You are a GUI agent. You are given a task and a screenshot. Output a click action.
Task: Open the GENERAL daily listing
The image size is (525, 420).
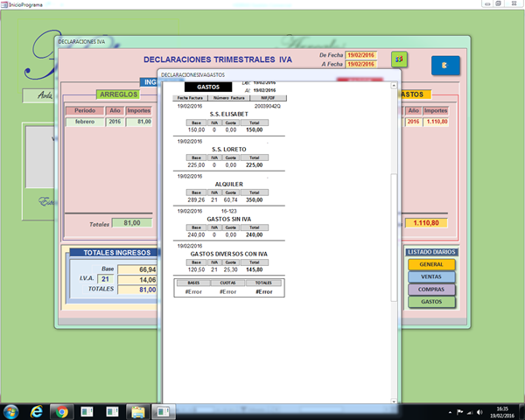[x=431, y=264]
